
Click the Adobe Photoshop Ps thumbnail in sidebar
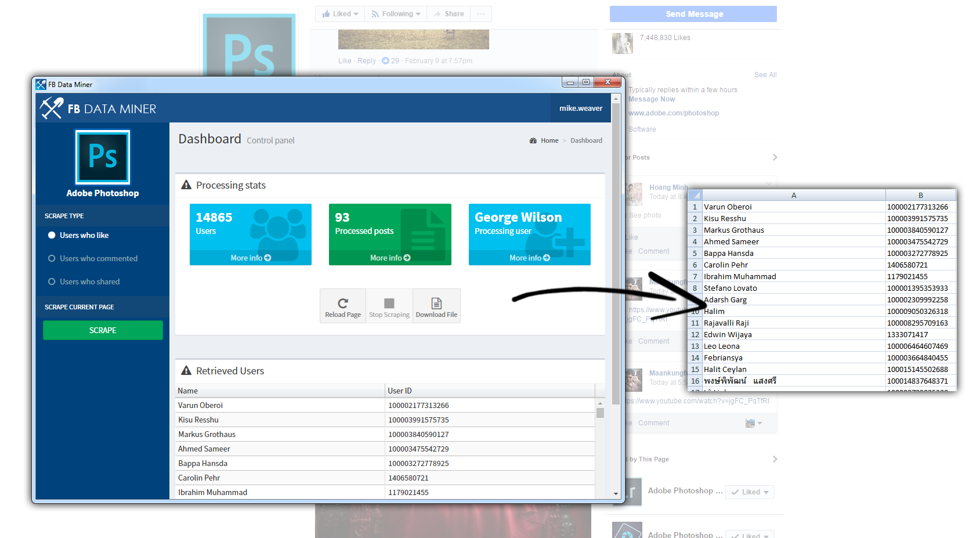[103, 157]
